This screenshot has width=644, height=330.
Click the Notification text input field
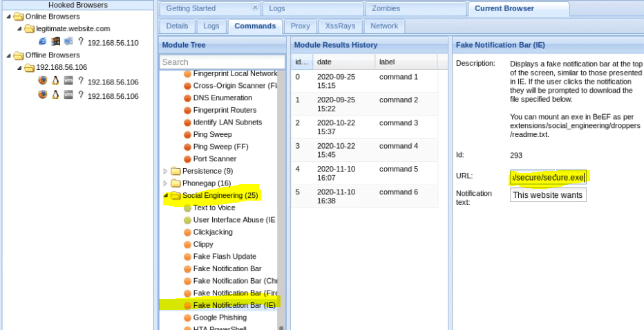(x=547, y=195)
